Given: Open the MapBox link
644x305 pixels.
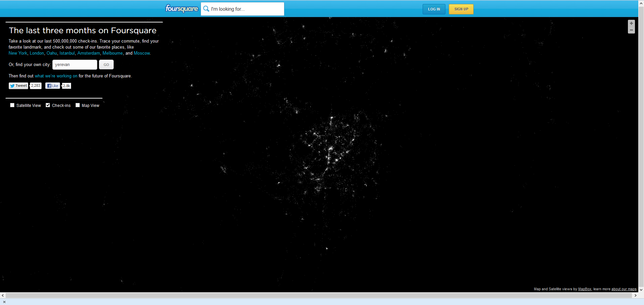Looking at the screenshot, I should 585,289.
